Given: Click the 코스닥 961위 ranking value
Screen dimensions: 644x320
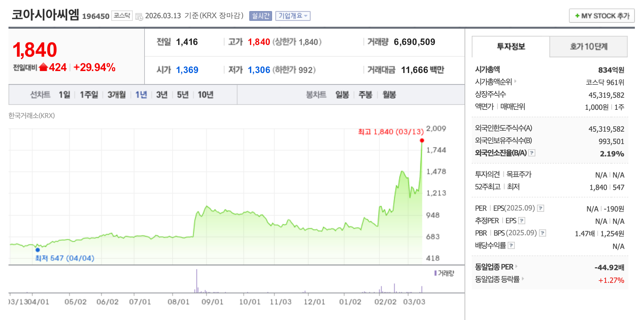Looking at the screenshot, I should tap(605, 82).
